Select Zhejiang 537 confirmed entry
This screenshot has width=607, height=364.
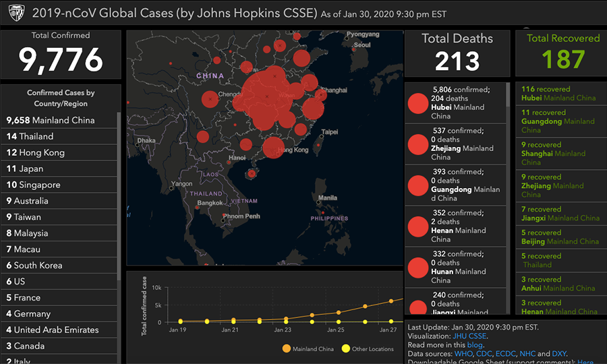[455, 144]
